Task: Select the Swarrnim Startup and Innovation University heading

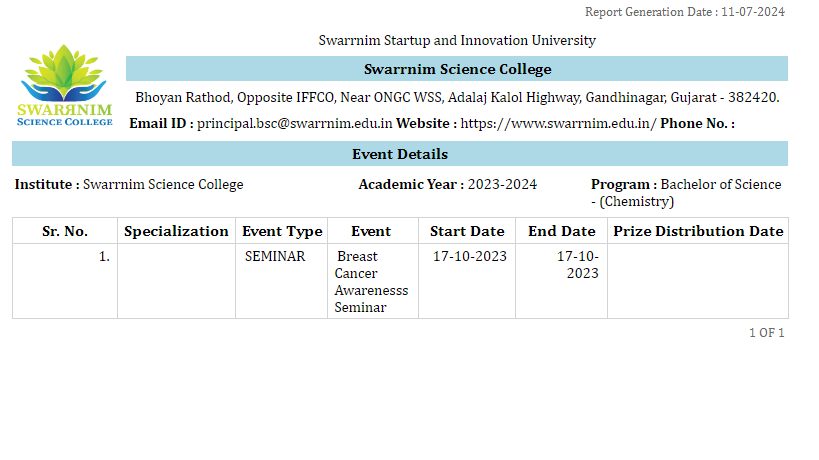Action: pyautogui.click(x=457, y=40)
